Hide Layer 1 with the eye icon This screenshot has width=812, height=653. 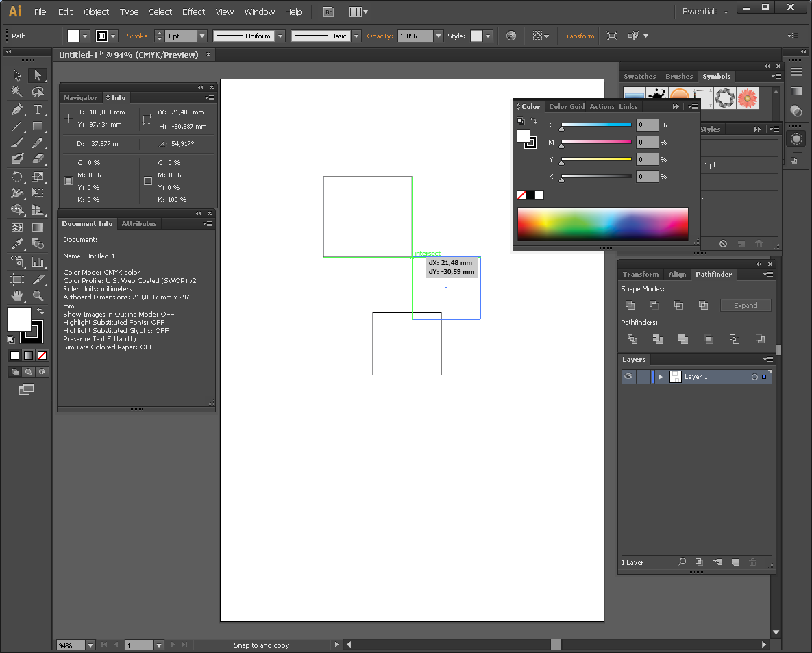pos(628,377)
